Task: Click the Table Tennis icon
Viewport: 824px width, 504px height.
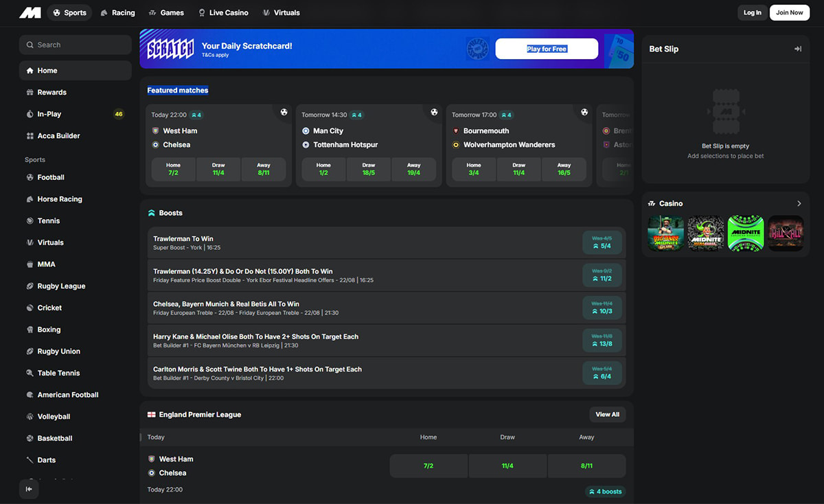Action: pyautogui.click(x=30, y=373)
